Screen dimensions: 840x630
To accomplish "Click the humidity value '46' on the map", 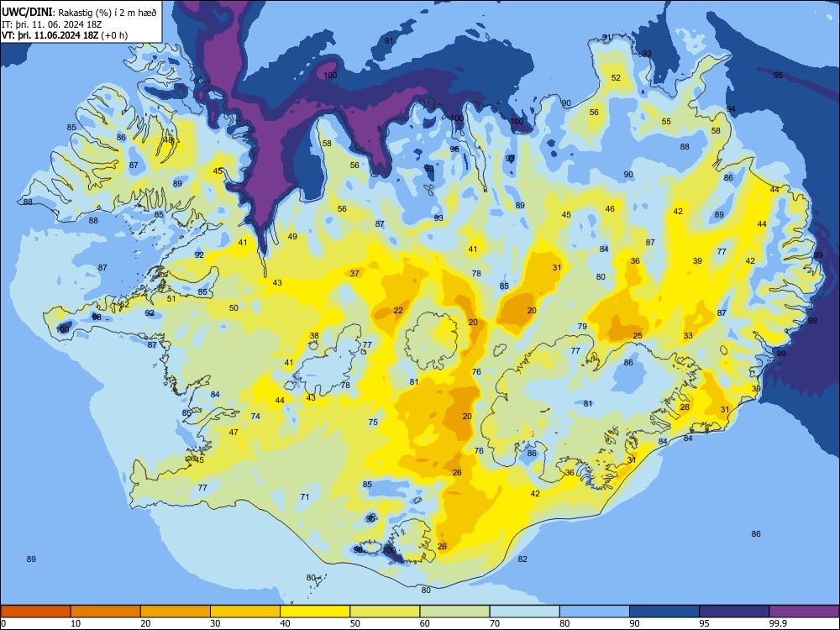I will pos(610,209).
